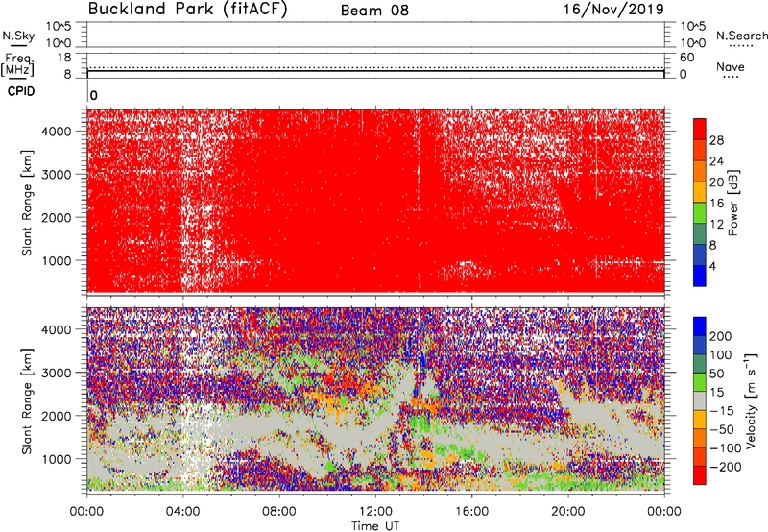Click the "20:00" time axis label
The height and width of the screenshot is (532, 768).
[x=567, y=512]
